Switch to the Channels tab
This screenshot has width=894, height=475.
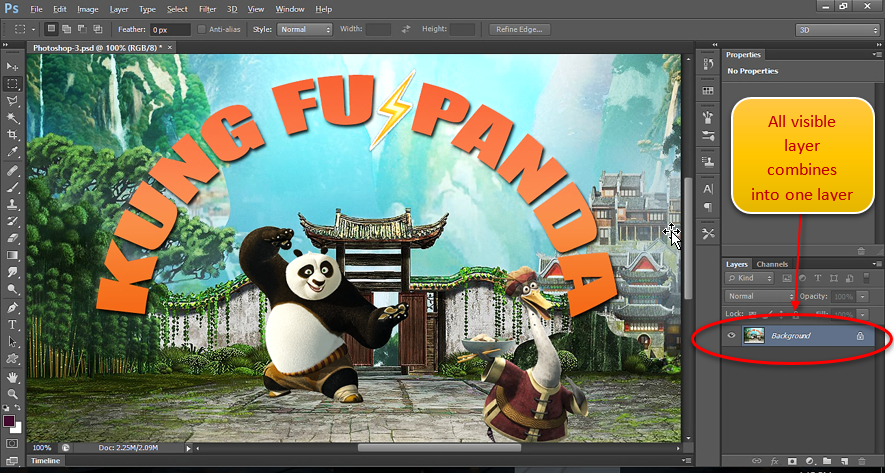click(772, 265)
